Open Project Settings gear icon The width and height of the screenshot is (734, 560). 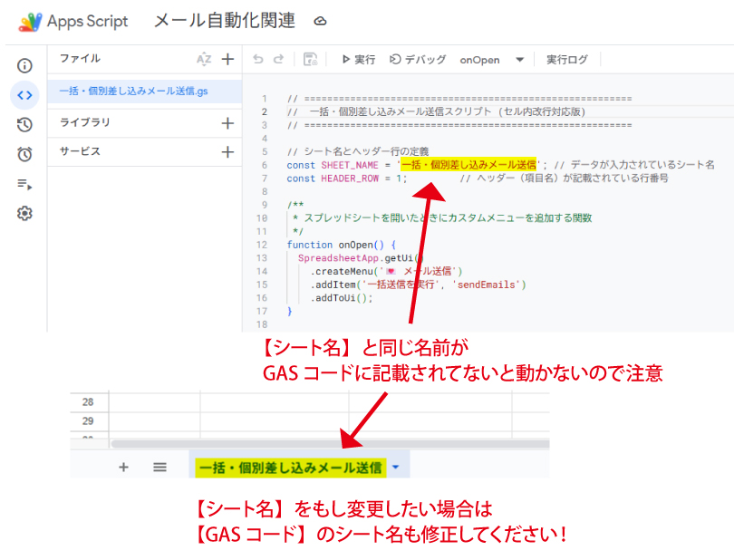click(24, 214)
